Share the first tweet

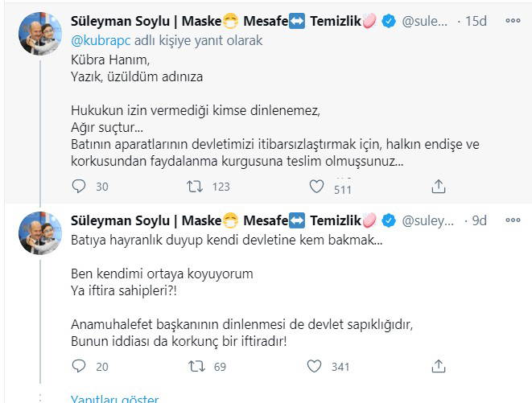tap(439, 186)
